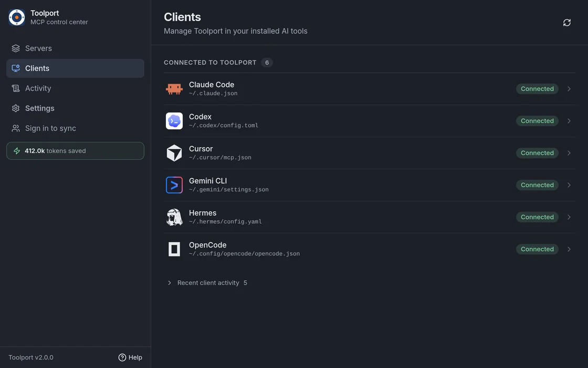Click the Activity scroll icon

tap(16, 88)
